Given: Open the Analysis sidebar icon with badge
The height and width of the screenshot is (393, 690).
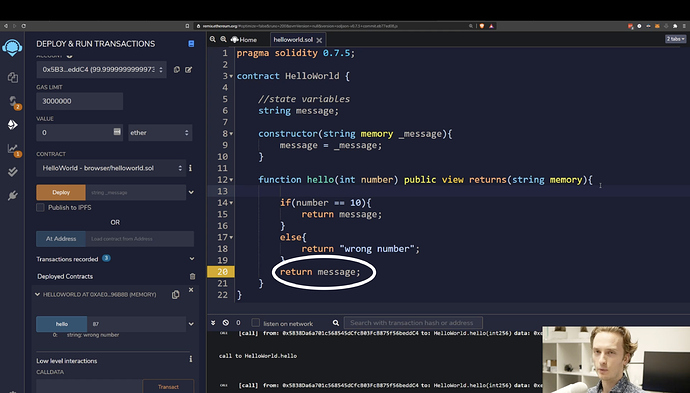Looking at the screenshot, I should click(13, 150).
